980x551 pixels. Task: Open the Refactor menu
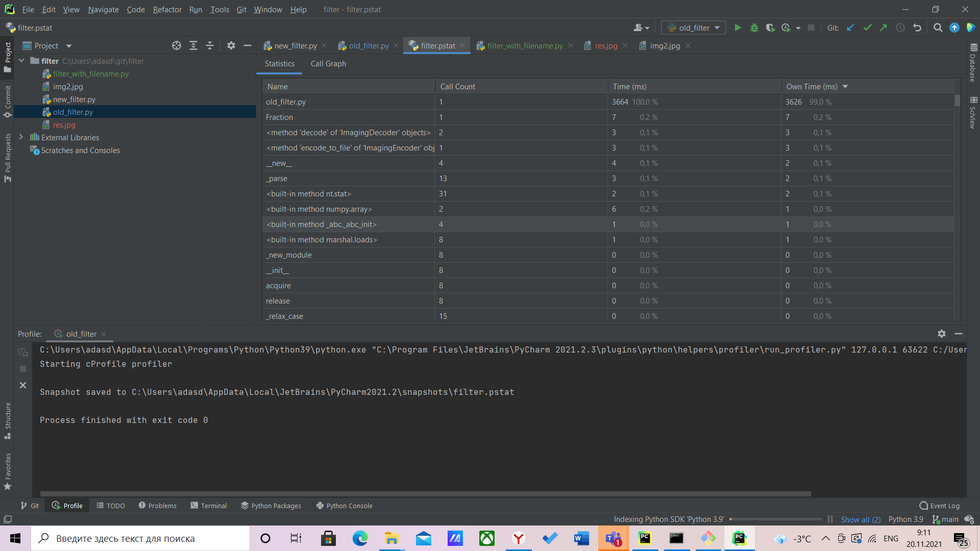[x=167, y=9]
